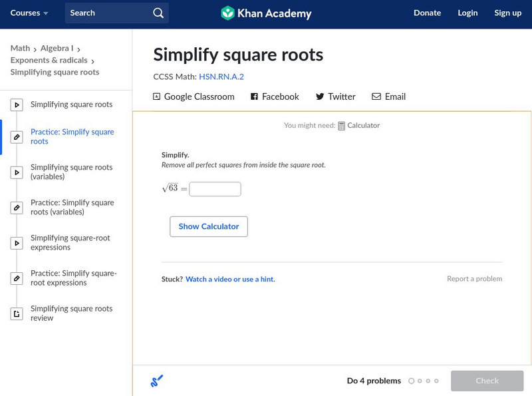Click the Email envelope icon
This screenshot has height=396, width=532.
[376, 97]
